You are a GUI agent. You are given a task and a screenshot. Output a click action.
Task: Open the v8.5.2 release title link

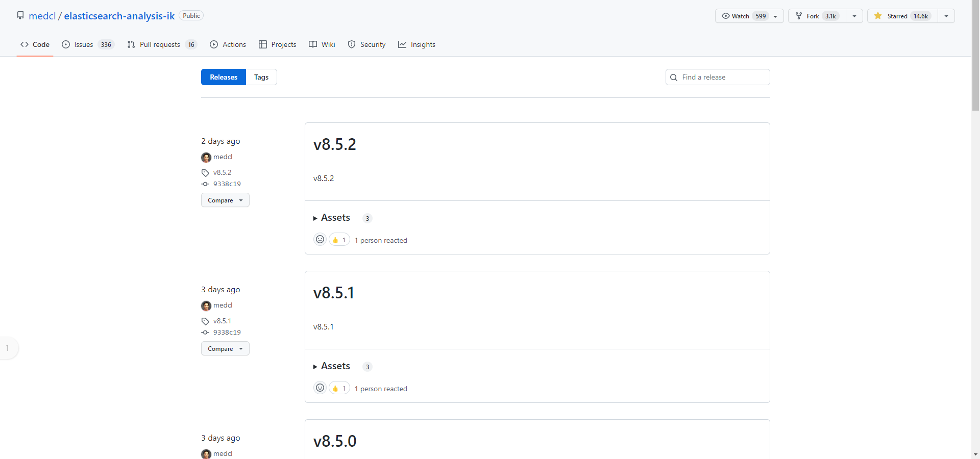click(335, 144)
